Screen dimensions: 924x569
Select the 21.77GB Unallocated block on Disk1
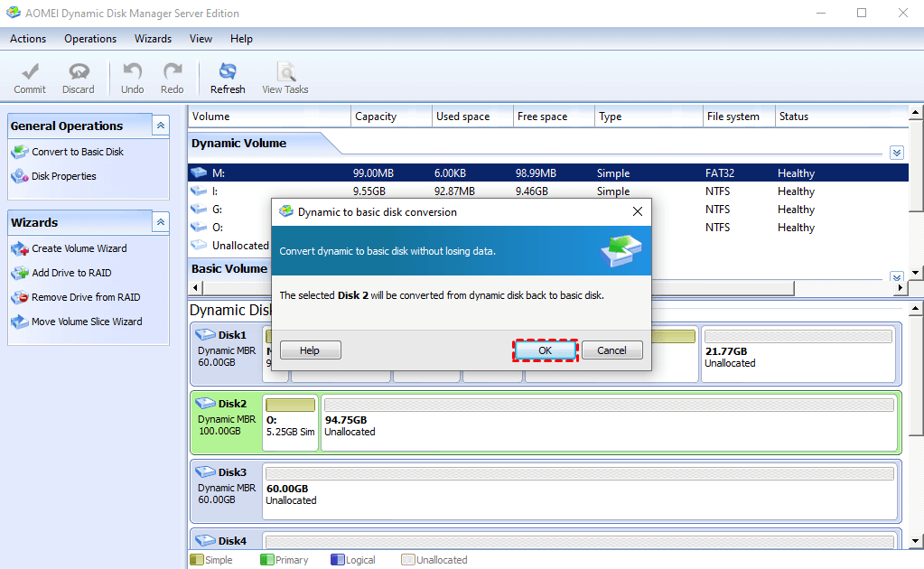pyautogui.click(x=798, y=353)
